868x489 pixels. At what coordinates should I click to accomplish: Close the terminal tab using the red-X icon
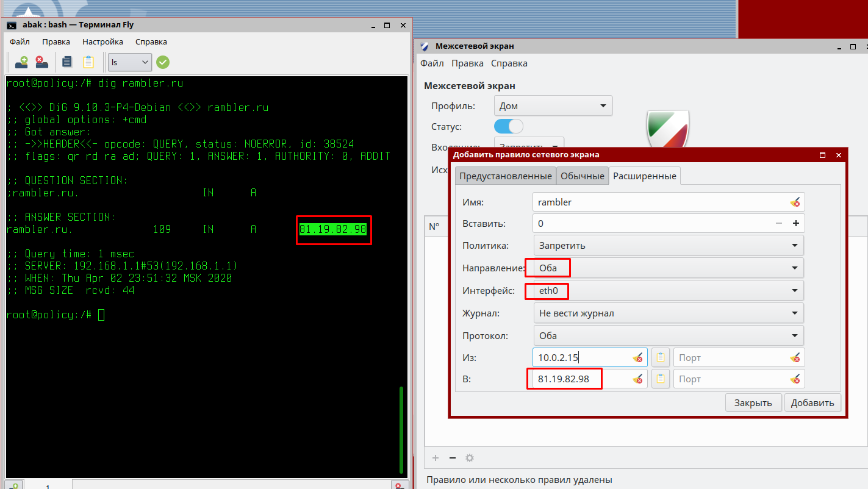tap(41, 62)
